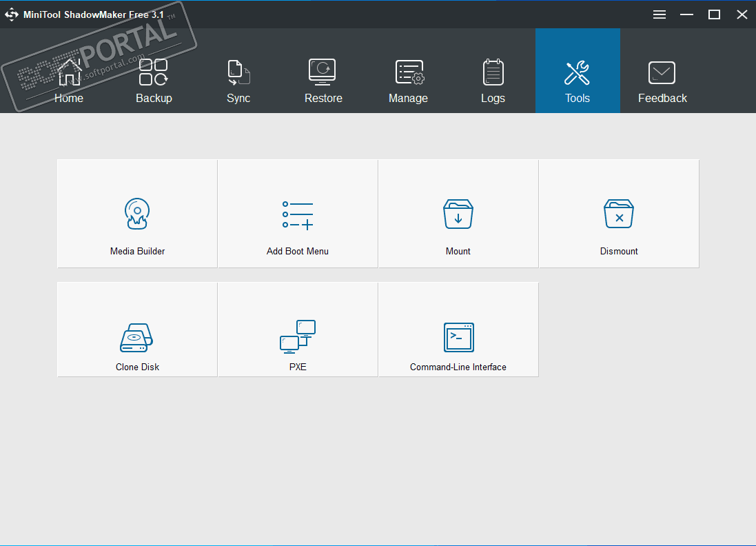Select the Tools tab
Screen dimensions: 756x546
tap(578, 71)
